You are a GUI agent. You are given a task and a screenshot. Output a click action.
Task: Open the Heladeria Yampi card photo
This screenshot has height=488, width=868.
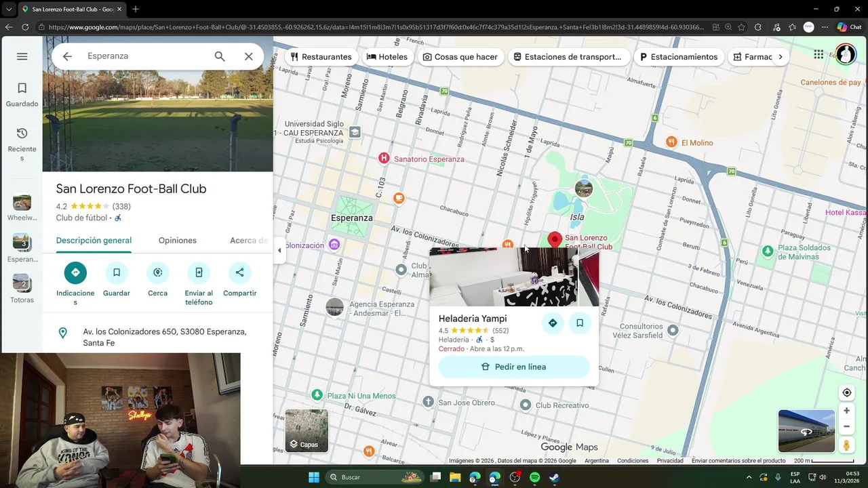(x=514, y=277)
